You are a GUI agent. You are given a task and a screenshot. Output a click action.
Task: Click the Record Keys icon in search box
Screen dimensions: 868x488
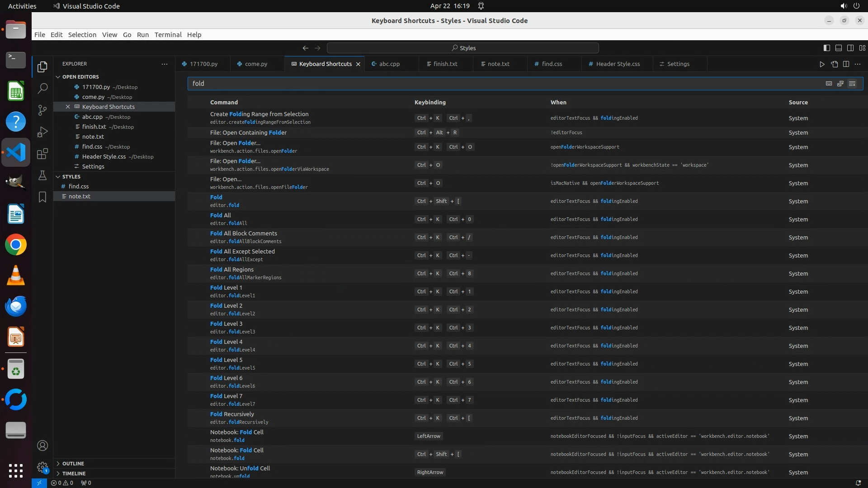tap(829, 84)
